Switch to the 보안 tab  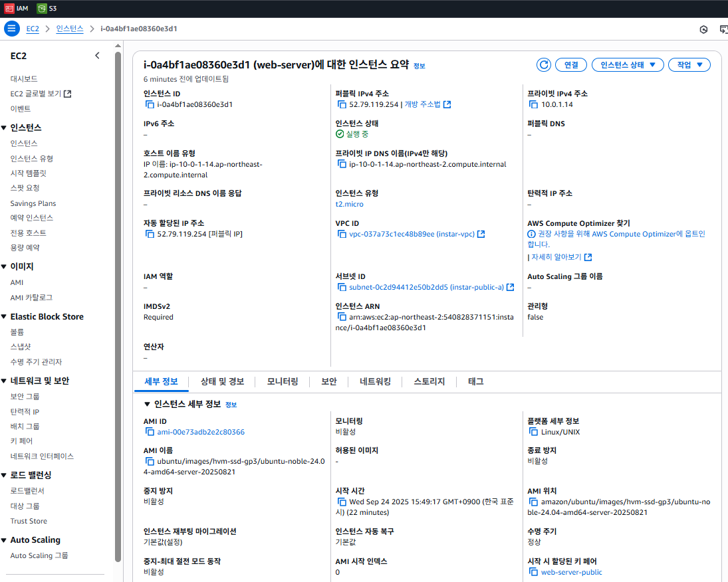tap(328, 381)
